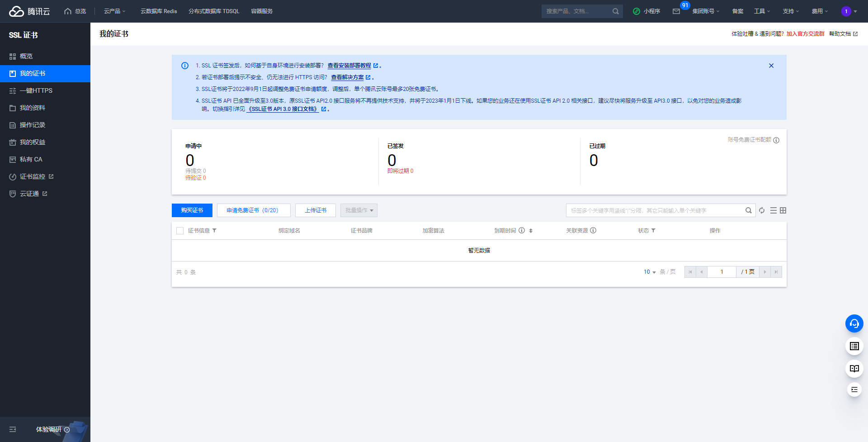Go to the previous page

(702, 272)
